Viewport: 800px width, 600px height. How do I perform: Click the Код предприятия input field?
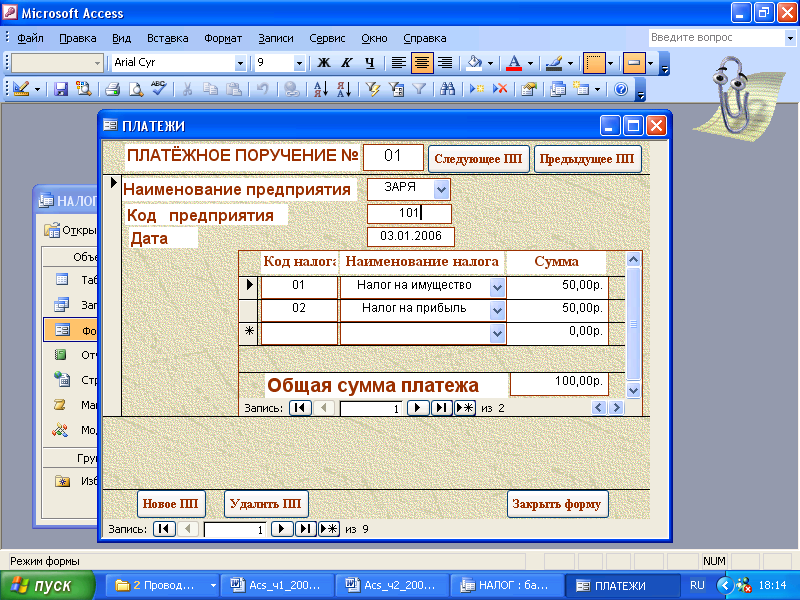[x=409, y=213]
